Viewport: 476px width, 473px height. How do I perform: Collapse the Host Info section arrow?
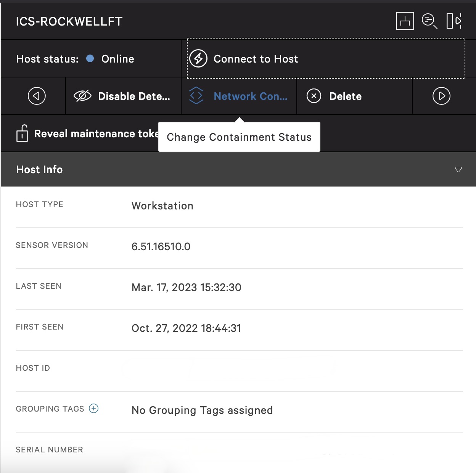click(x=458, y=169)
